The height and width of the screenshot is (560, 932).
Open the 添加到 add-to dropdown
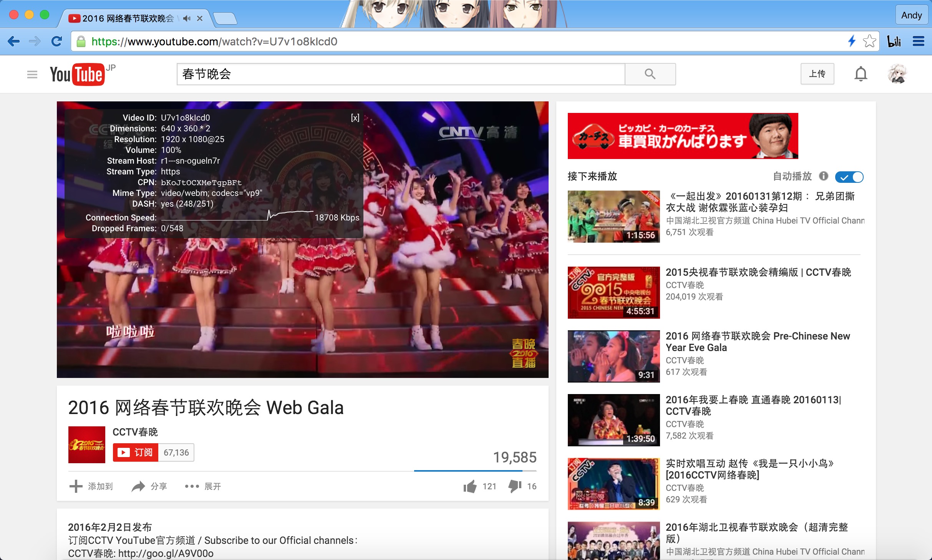point(91,486)
